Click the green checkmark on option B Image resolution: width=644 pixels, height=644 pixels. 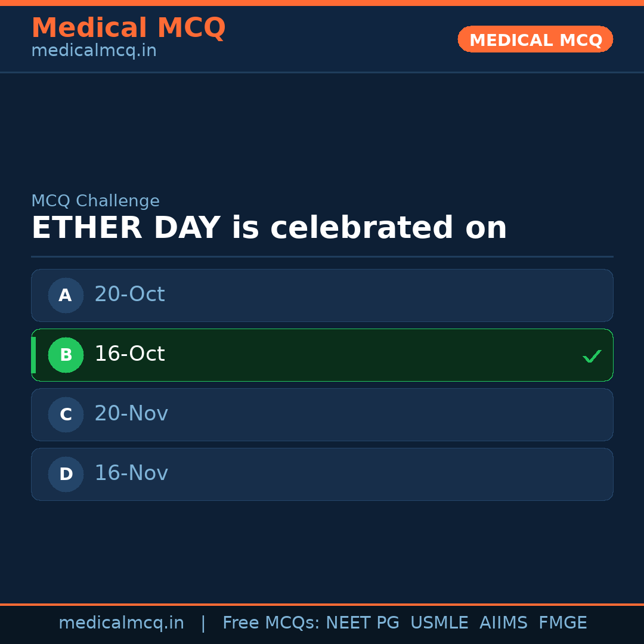[592, 356]
